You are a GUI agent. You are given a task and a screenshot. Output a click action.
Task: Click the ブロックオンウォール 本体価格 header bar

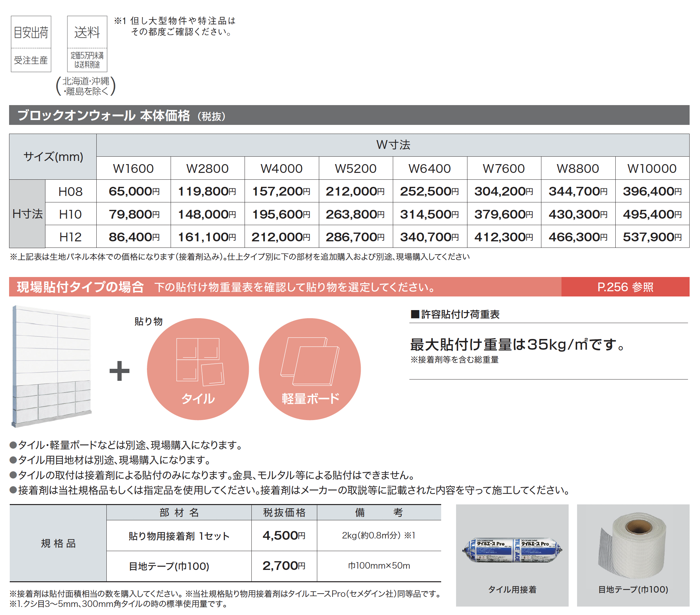point(349,115)
